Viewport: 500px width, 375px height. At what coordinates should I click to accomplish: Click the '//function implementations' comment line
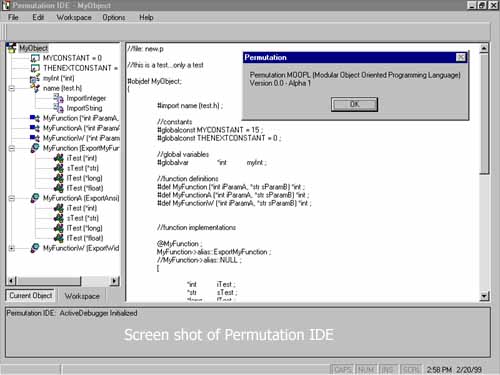point(196,227)
